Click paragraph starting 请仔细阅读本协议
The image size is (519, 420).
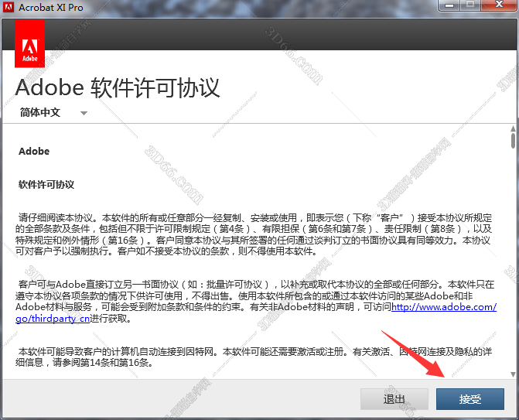point(254,234)
